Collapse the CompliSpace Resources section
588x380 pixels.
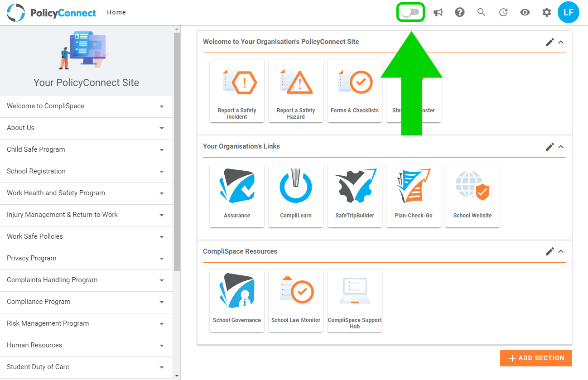561,251
